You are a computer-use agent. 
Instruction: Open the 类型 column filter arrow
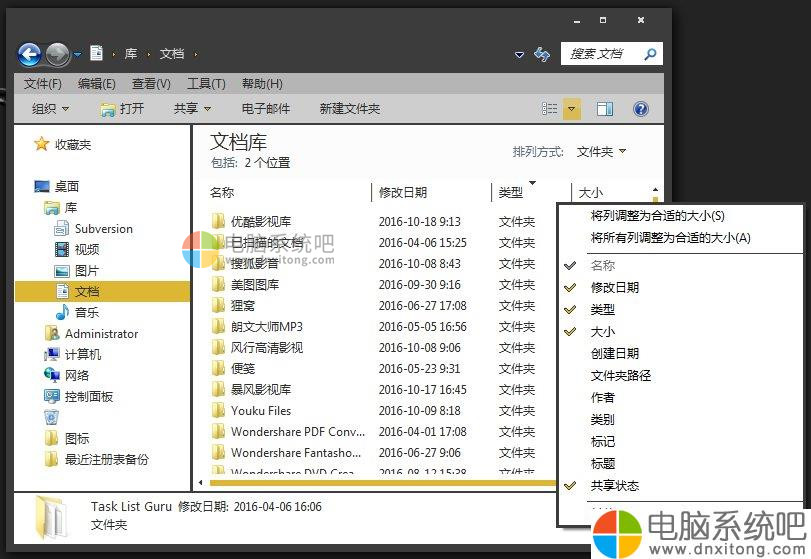tap(533, 183)
